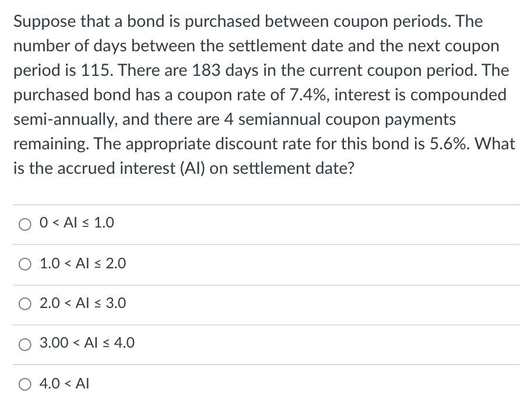527x420 pixels.
Task: Click the 2.0 < AI ≤ 3.0 answer text
Action: coord(82,303)
